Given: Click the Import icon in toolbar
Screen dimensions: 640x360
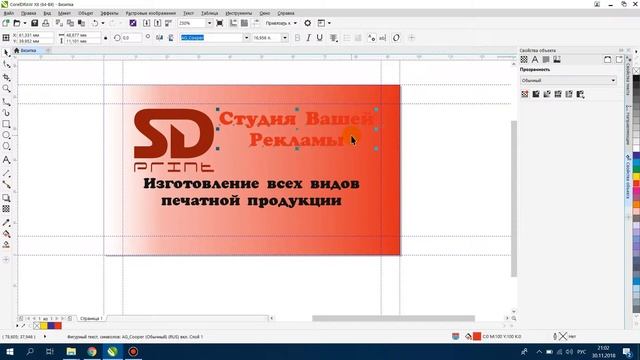Looking at the screenshot, I should click(x=147, y=23).
